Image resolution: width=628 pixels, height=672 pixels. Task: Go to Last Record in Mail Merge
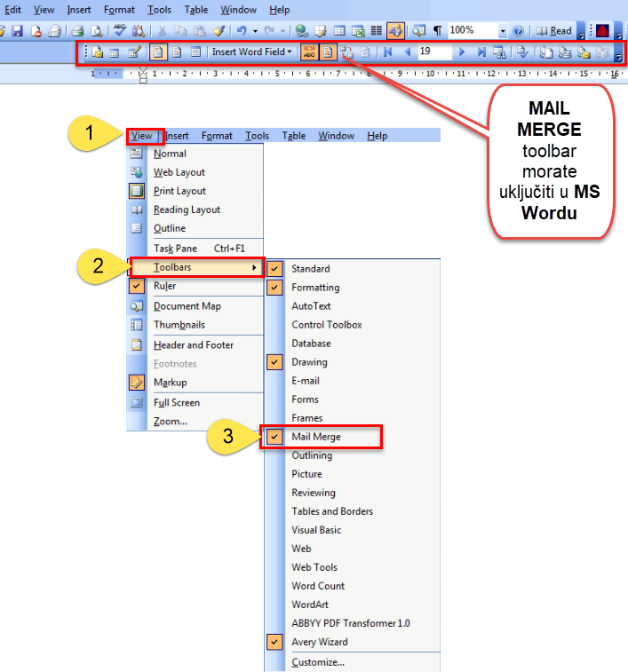click(x=481, y=52)
